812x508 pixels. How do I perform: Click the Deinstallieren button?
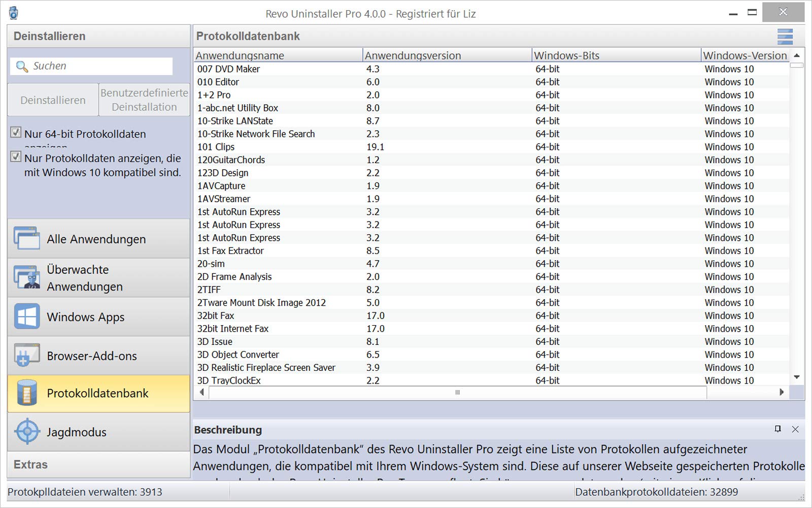[53, 100]
